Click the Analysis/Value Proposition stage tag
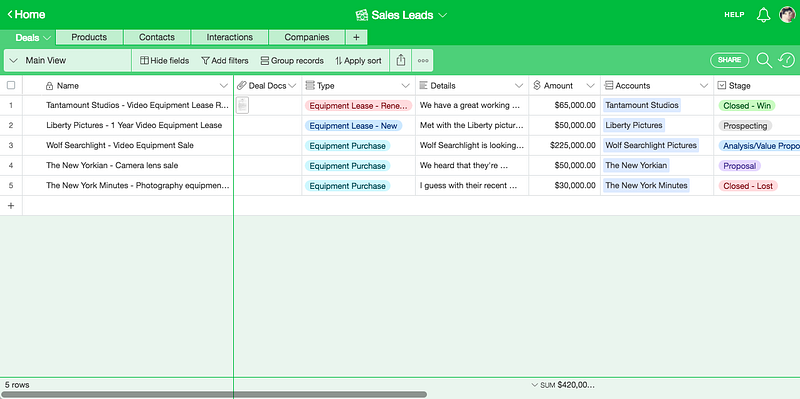Image resolution: width=800 pixels, height=399 pixels. [759, 146]
